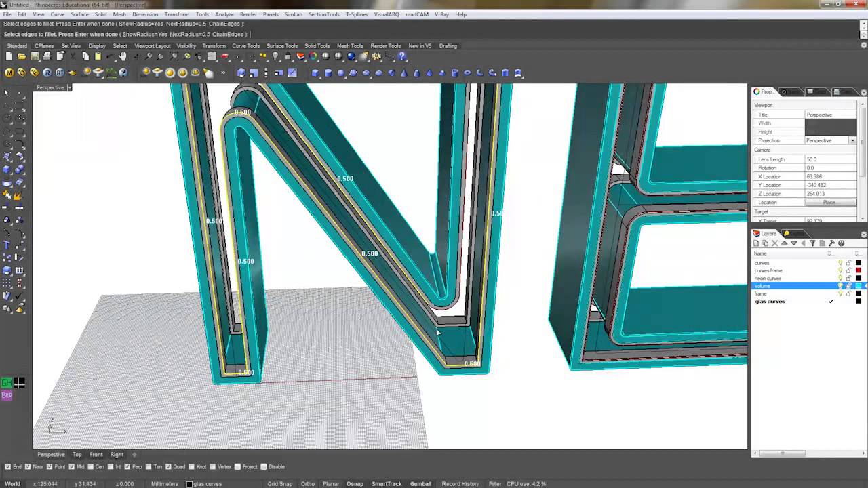Select the Text object T tool
The image size is (868, 488).
coord(7,245)
